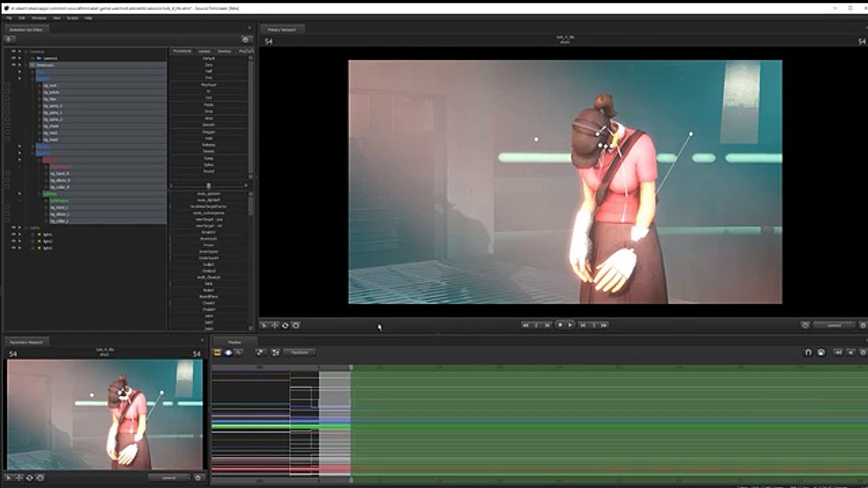The height and width of the screenshot is (488, 868).
Task: Select move tool in secondary viewport toolbar
Action: [19, 478]
